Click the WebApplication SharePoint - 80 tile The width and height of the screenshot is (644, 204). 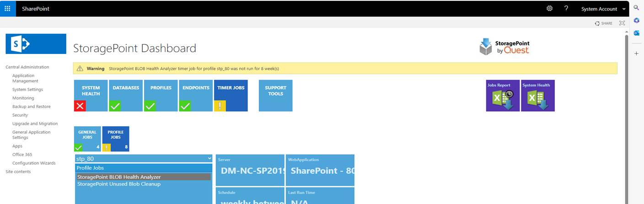pyautogui.click(x=320, y=170)
